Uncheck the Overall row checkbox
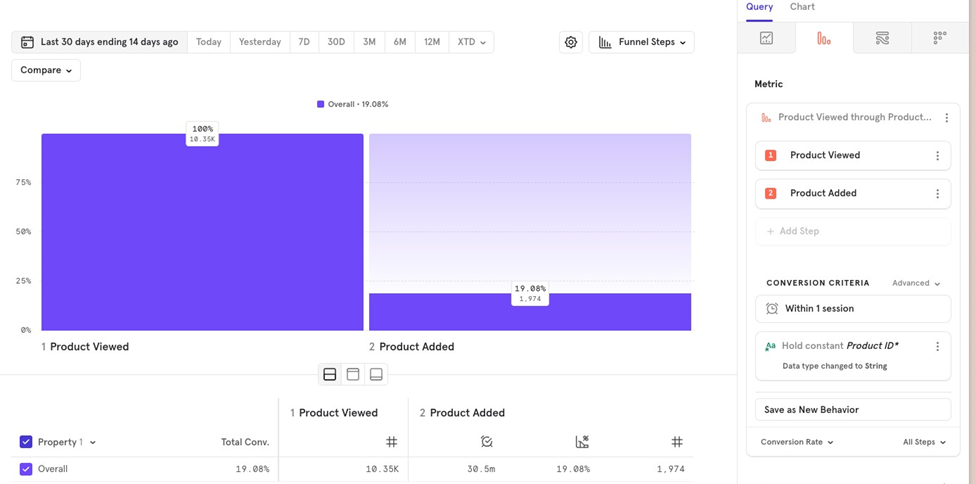Viewport: 976px width, 484px height. [26, 469]
